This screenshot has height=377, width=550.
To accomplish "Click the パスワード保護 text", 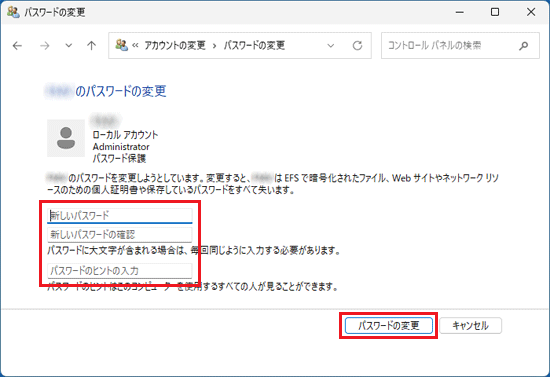I will click(x=119, y=158).
